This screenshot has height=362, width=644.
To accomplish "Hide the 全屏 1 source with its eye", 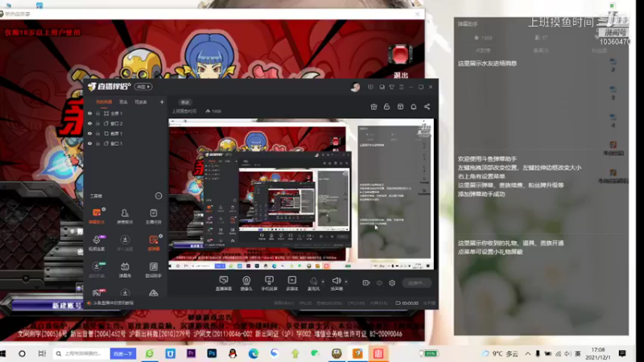I will (x=89, y=113).
